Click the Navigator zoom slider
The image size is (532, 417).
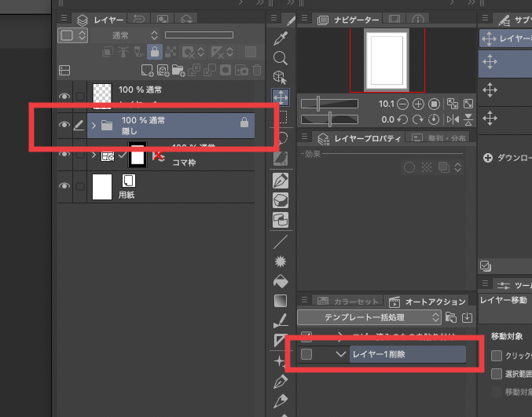329,104
